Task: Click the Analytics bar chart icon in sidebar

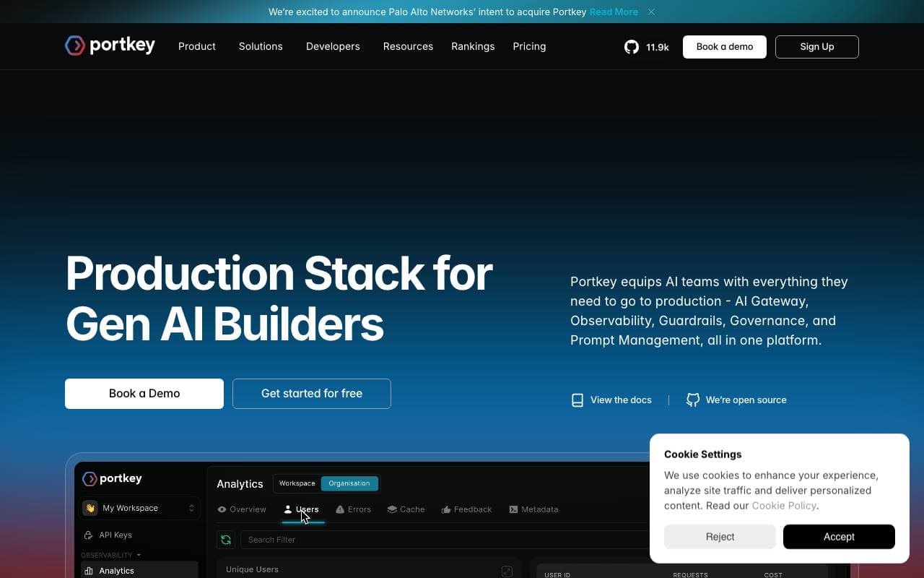Action: click(x=89, y=571)
